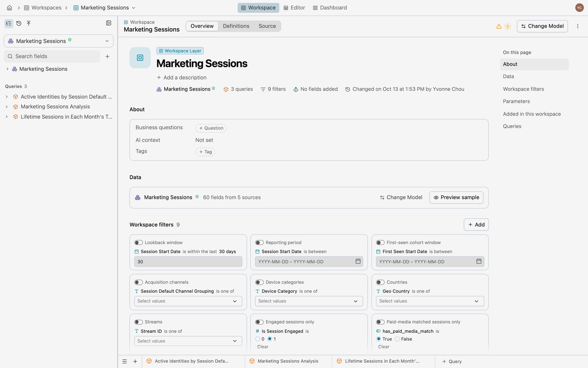The image size is (588, 368).
Task: Select False for has_paid_media_match
Action: click(x=397, y=339)
